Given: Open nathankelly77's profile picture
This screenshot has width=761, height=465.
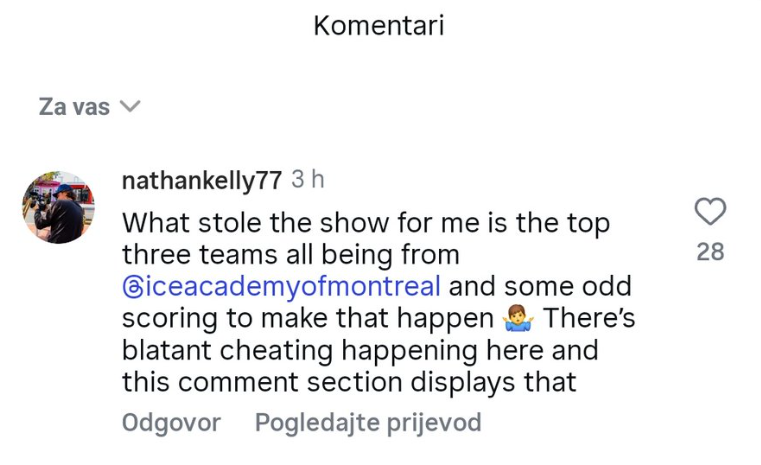Looking at the screenshot, I should 59,207.
